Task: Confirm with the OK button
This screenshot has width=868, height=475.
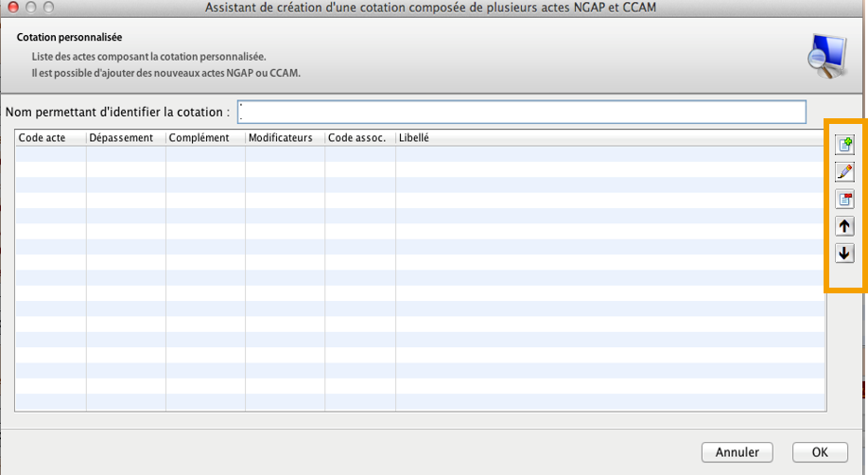Action: point(819,452)
